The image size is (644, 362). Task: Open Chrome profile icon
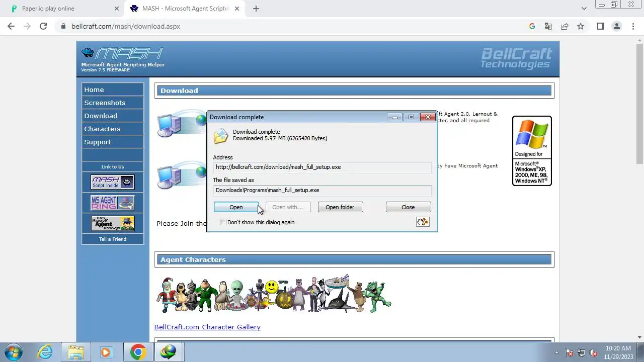tap(616, 26)
